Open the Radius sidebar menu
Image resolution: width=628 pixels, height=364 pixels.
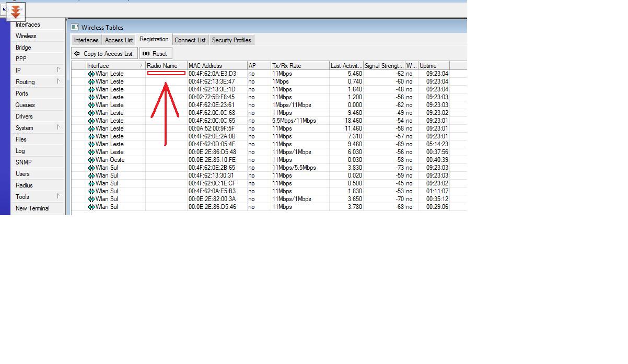pos(24,185)
